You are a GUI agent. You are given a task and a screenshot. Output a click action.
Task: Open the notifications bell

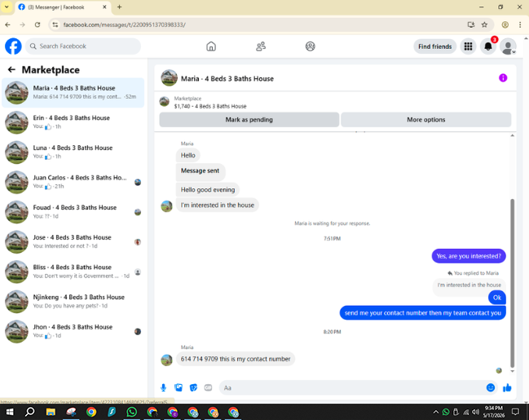pyautogui.click(x=488, y=46)
